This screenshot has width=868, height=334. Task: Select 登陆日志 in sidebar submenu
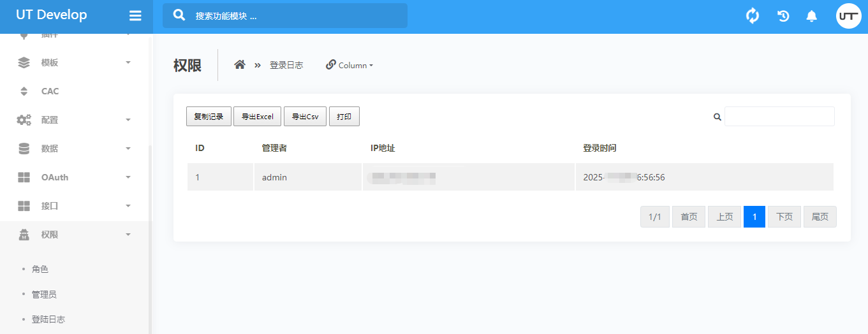(x=48, y=319)
